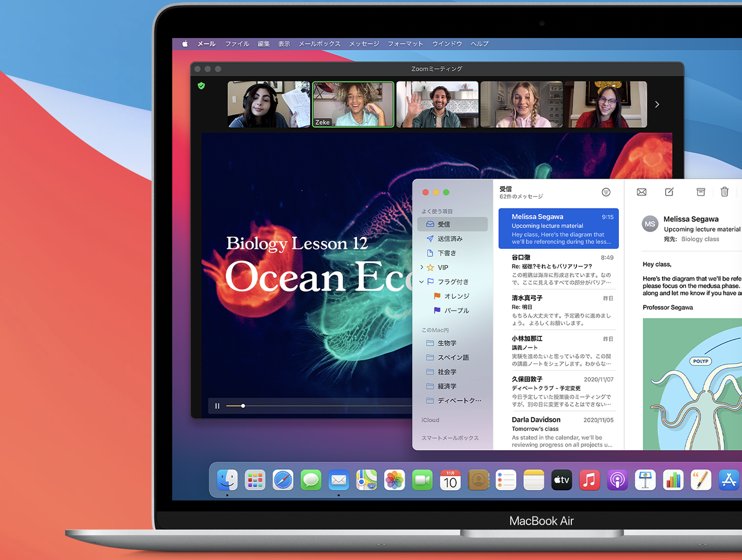Show next Zoom participants with arrow
The width and height of the screenshot is (742, 560).
(657, 104)
